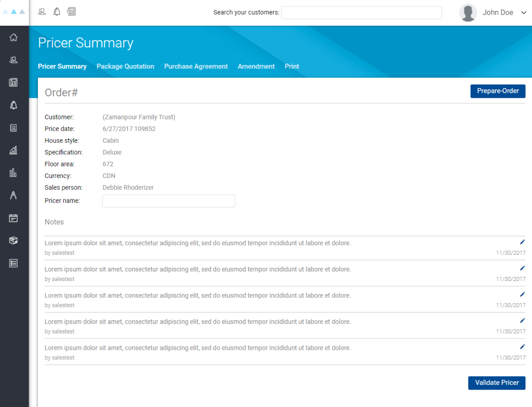Click the Prepare-Order button
Viewport: 532px width, 407px height.
[498, 91]
